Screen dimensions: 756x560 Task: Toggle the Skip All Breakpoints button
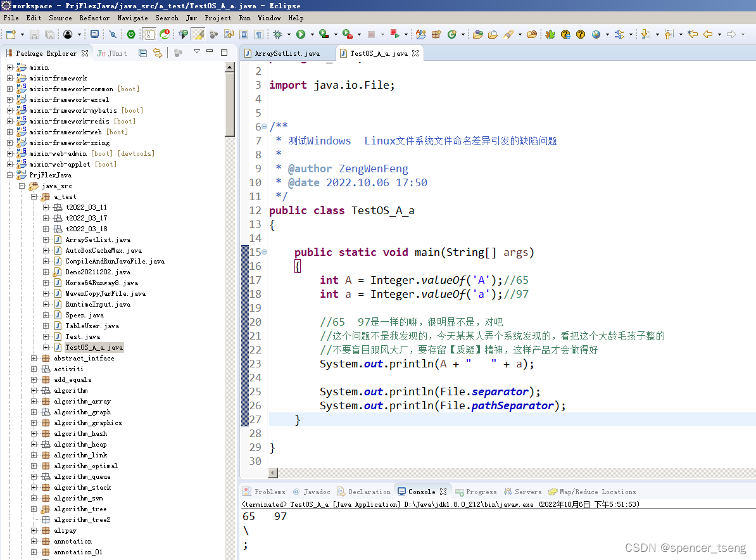click(113, 34)
